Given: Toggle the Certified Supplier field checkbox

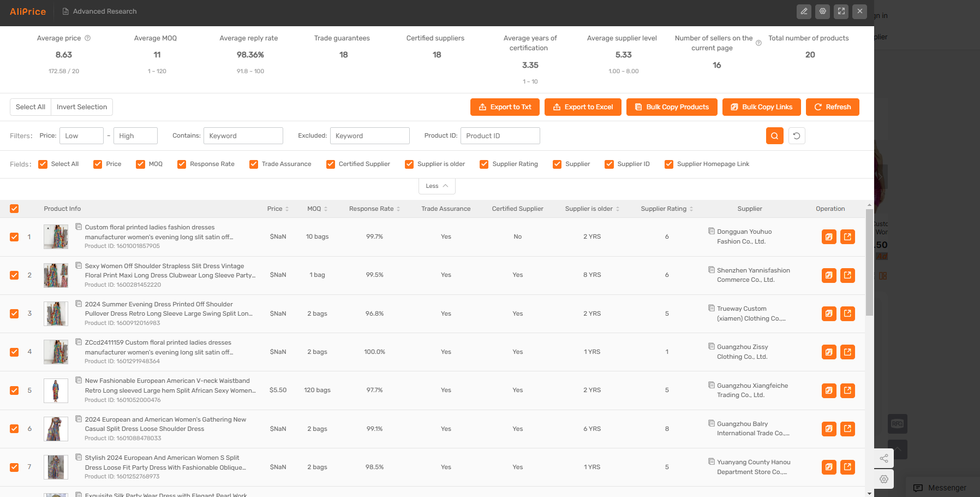Looking at the screenshot, I should (330, 164).
